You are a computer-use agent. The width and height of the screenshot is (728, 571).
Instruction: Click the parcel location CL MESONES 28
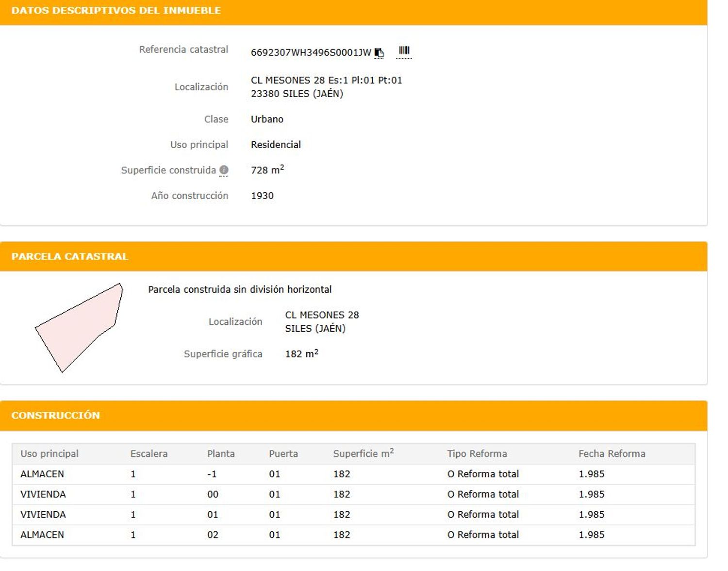322,315
